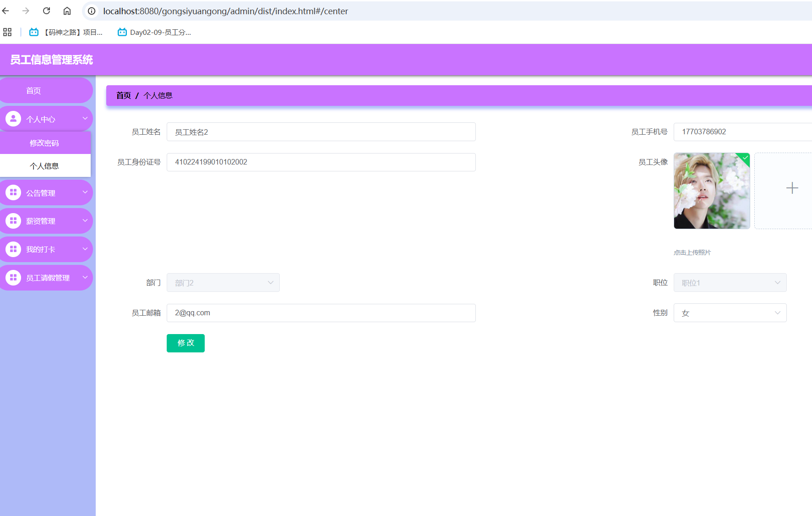Expand the 公告管理 menu chevron
This screenshot has height=516, width=812.
[x=85, y=192]
